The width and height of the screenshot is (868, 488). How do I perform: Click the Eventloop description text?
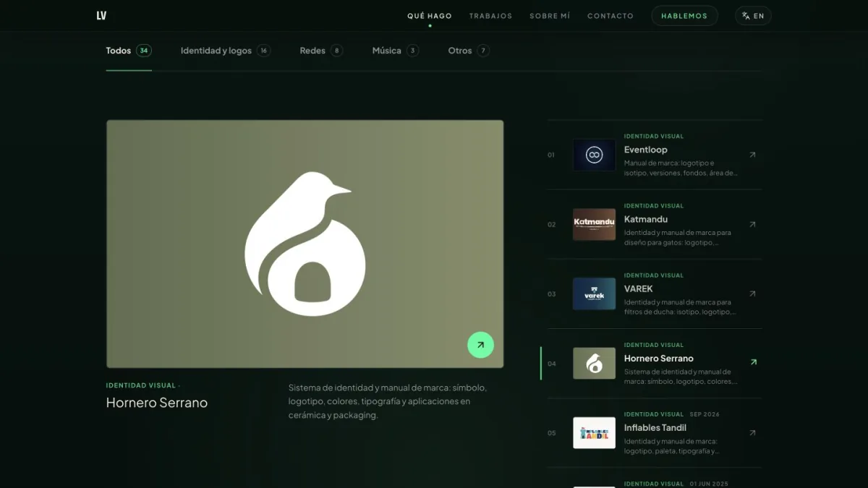click(x=681, y=168)
